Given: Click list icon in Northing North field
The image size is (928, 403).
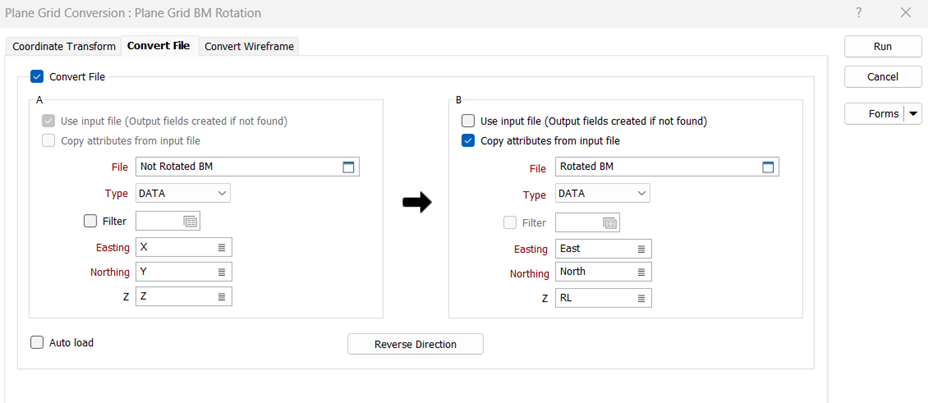Looking at the screenshot, I should pyautogui.click(x=641, y=272).
